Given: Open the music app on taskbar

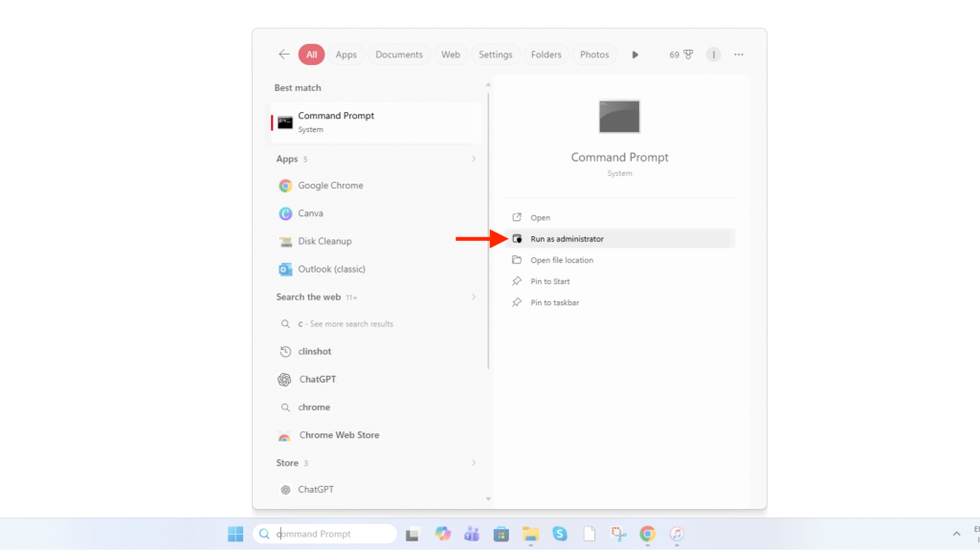Looking at the screenshot, I should pyautogui.click(x=677, y=534).
